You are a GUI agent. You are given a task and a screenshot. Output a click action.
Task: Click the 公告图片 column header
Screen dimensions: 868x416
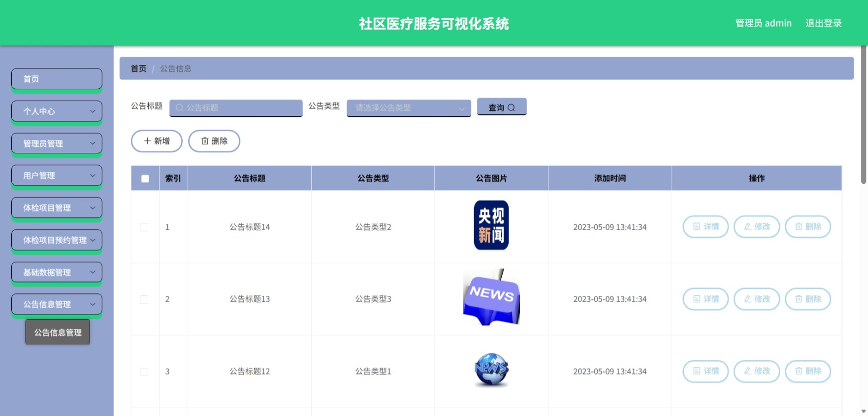[491, 178]
